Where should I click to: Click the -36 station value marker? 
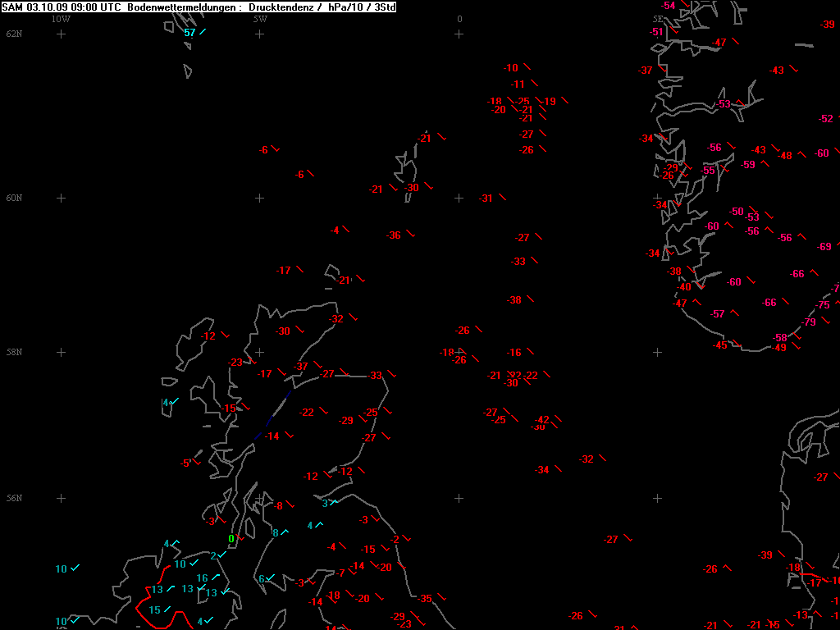pos(395,235)
